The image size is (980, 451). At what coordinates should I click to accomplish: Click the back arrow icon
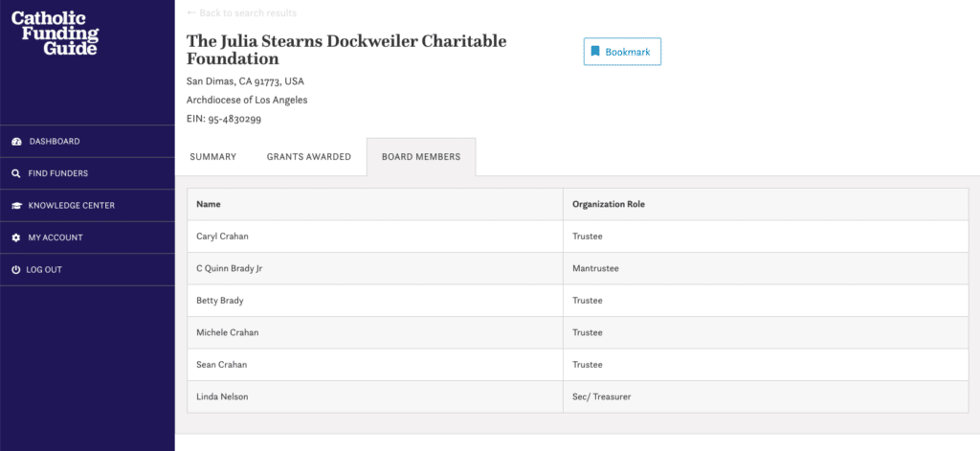191,12
